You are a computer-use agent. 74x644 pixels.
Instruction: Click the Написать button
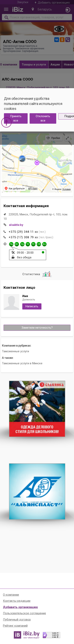tap(32, 306)
